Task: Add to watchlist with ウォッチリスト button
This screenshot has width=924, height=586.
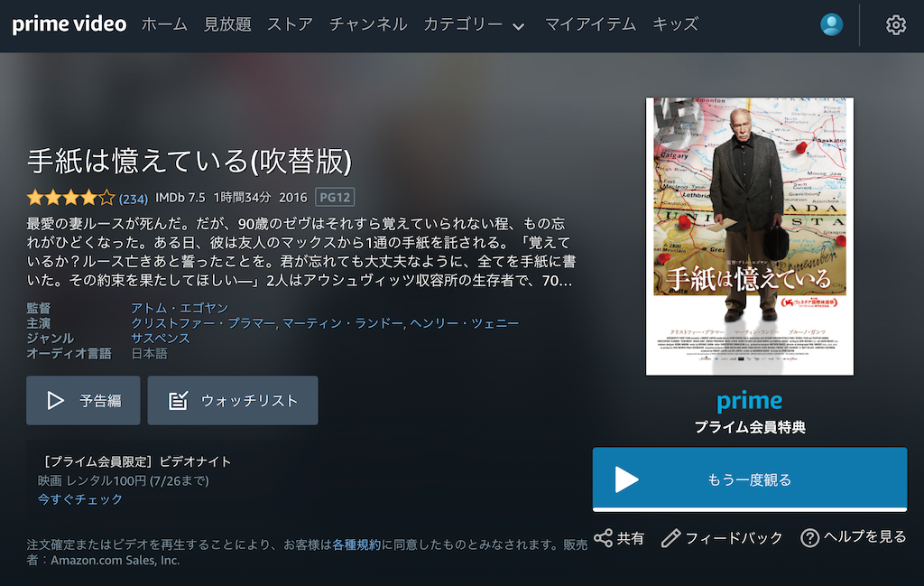Action: tap(233, 400)
